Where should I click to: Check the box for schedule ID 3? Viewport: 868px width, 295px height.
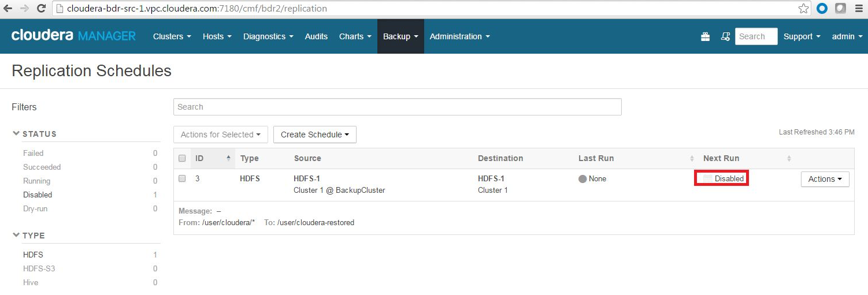tap(182, 178)
